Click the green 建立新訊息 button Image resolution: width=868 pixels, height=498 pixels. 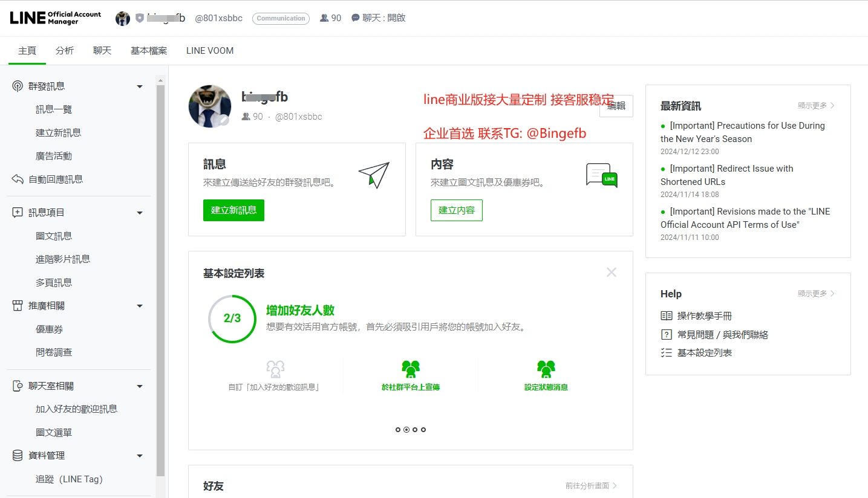point(233,210)
